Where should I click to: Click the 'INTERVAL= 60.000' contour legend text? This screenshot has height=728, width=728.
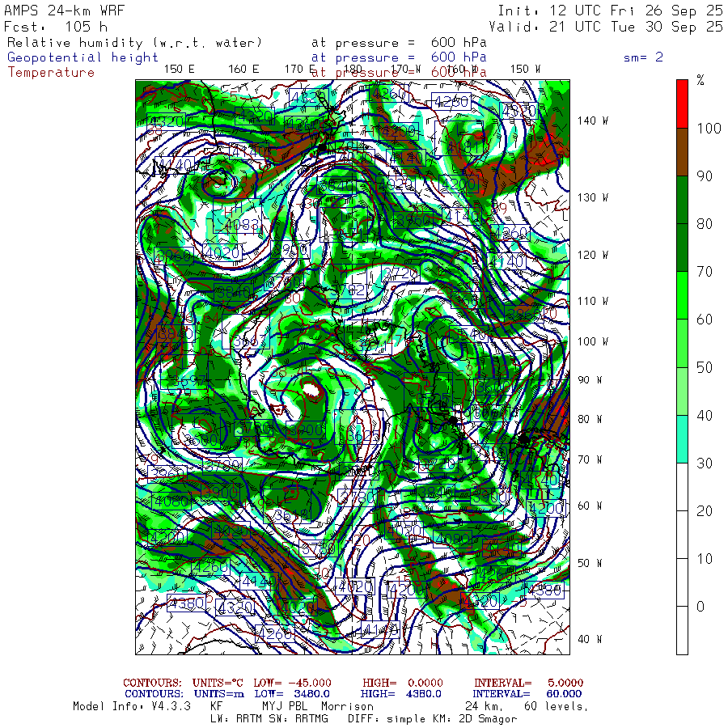pos(527,694)
